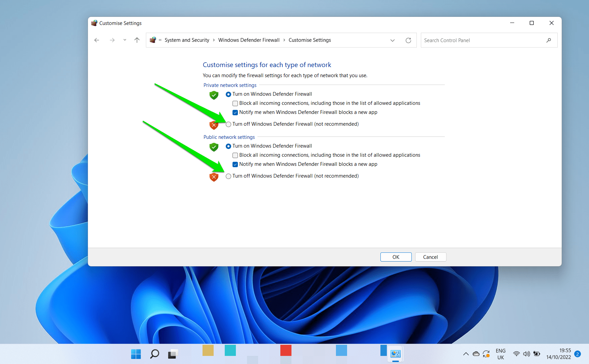Viewport: 589px width, 364px height.
Task: Select Turn off Windows Defender Firewall for Private network
Action: (228, 124)
